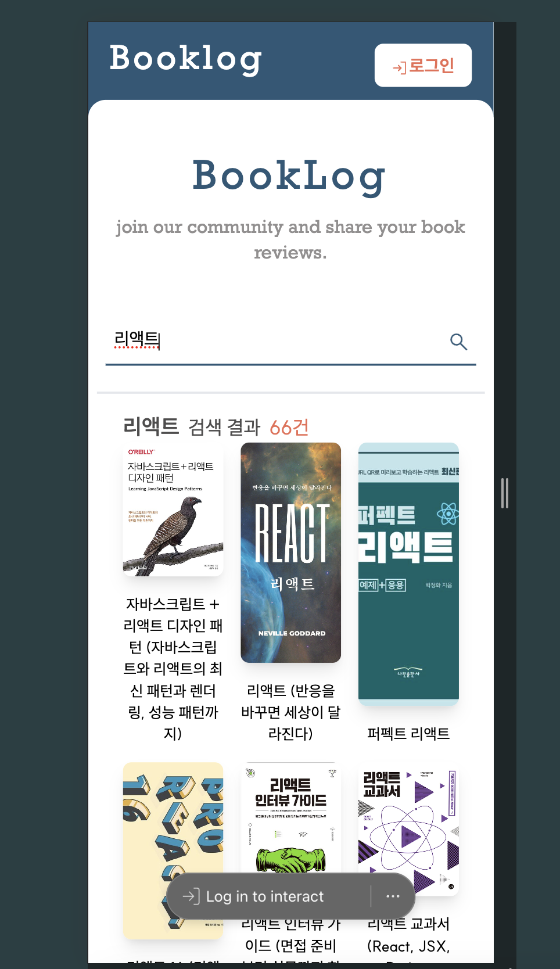This screenshot has height=969, width=560.
Task: Open the yellow React 16 book cover
Action: [x=173, y=850]
